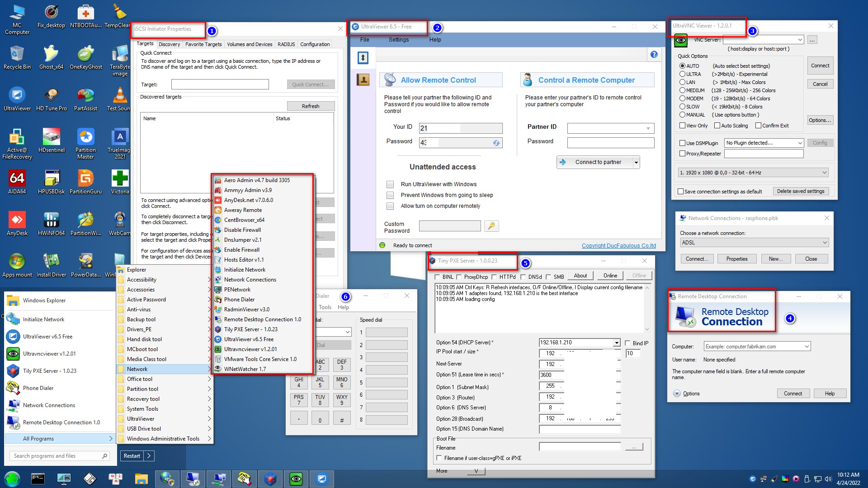The height and width of the screenshot is (488, 868).
Task: Open the ADSL network connection dropdown
Action: [824, 243]
